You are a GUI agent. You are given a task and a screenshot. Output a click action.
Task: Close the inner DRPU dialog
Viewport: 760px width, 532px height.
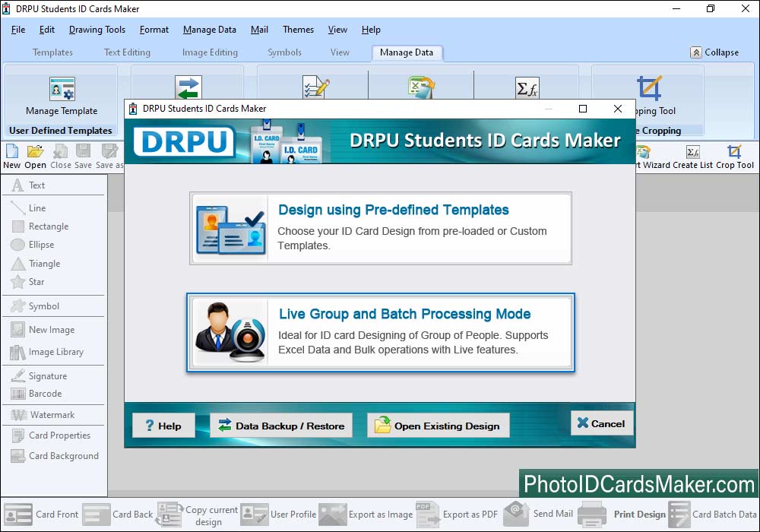click(x=617, y=109)
